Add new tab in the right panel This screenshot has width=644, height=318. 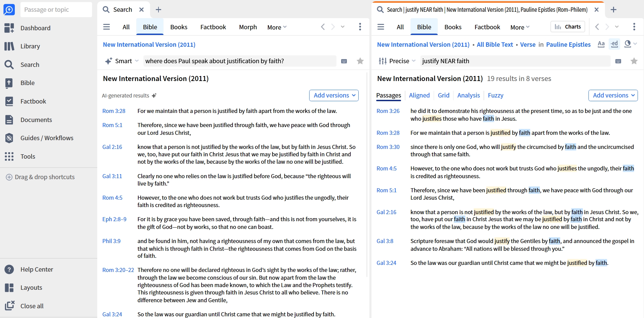click(x=613, y=9)
